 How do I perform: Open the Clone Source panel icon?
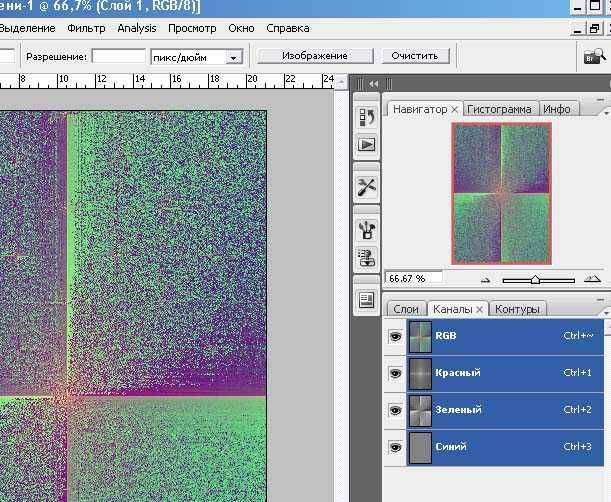pyautogui.click(x=366, y=258)
